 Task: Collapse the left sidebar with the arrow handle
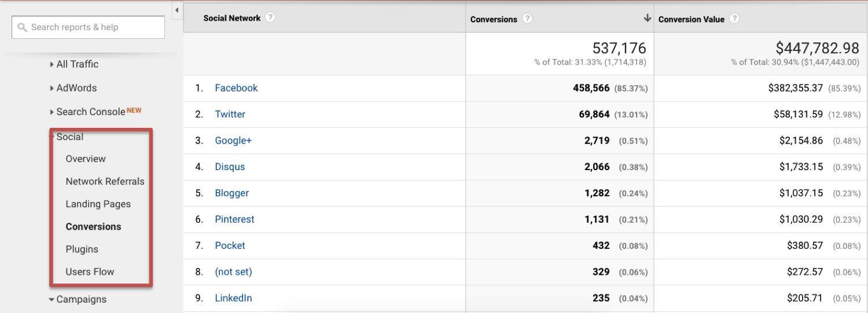pos(176,10)
